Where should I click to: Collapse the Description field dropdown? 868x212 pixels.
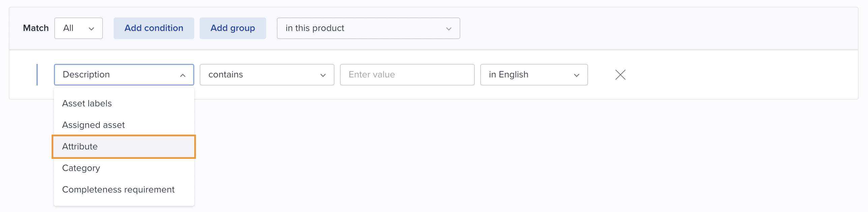124,75
